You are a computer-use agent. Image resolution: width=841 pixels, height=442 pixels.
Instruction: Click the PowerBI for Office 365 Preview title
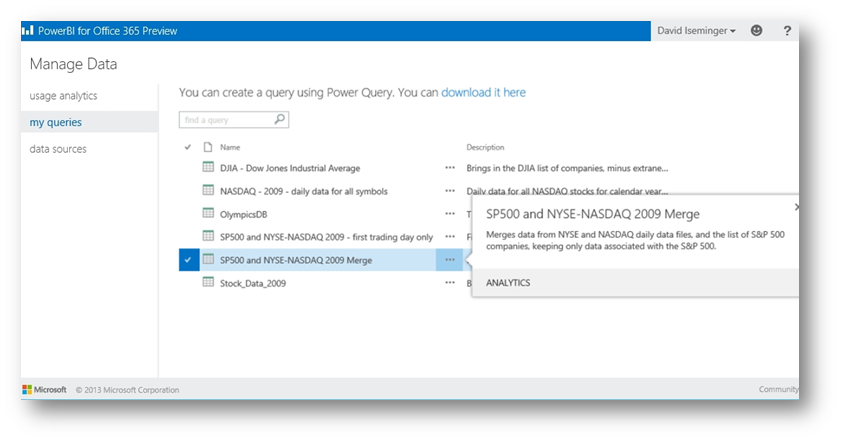tap(107, 31)
